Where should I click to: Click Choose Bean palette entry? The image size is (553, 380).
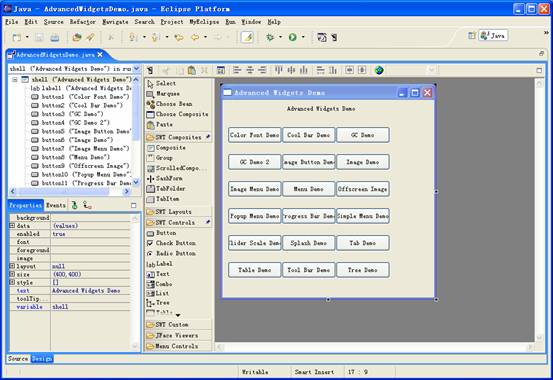tap(169, 104)
